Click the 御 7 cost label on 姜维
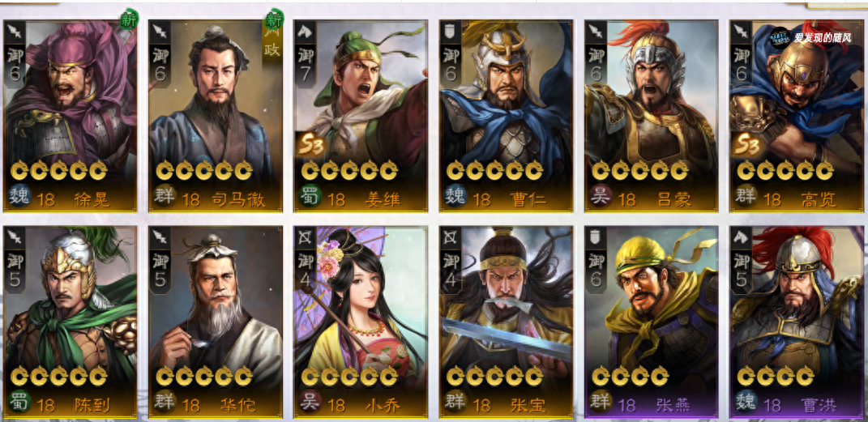The image size is (868, 422). tap(306, 65)
